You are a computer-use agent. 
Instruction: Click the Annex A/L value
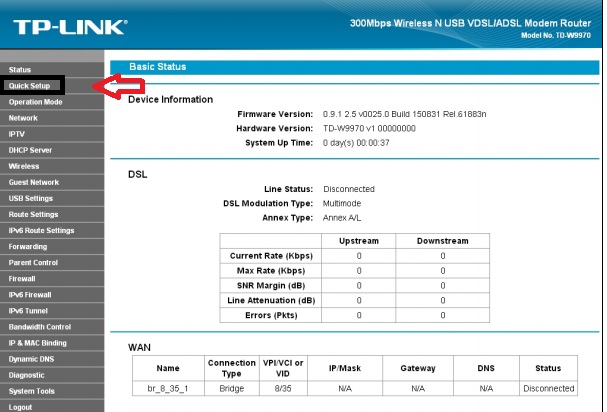point(342,218)
